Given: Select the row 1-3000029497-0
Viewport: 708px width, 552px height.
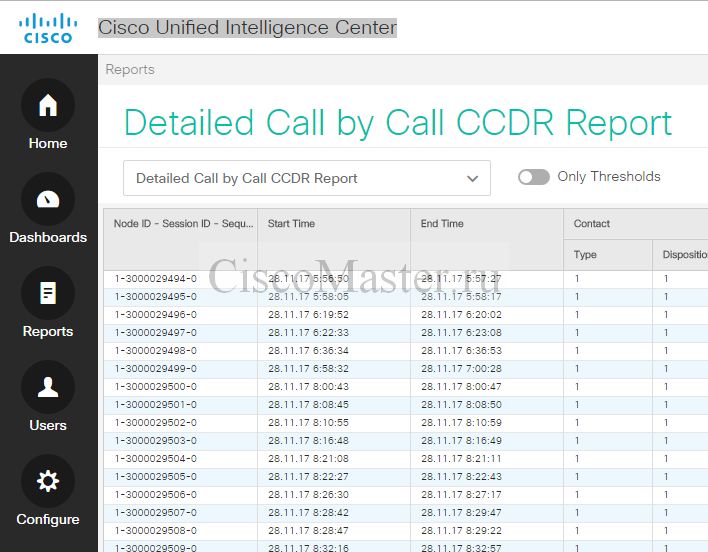Looking at the screenshot, I should point(405,333).
